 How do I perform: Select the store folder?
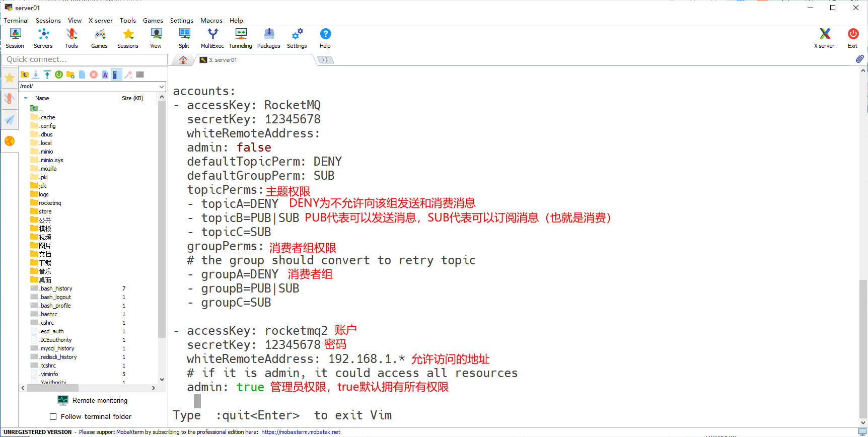pyautogui.click(x=41, y=211)
